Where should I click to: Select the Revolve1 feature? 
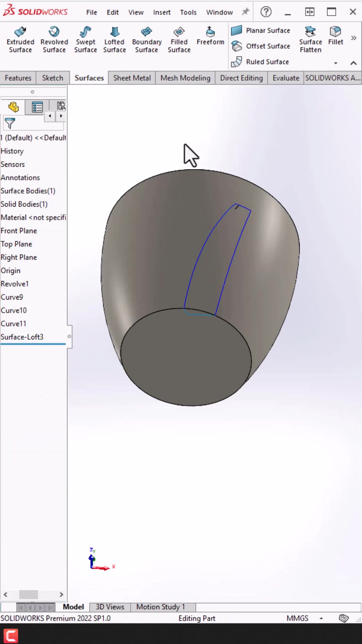[x=15, y=284]
